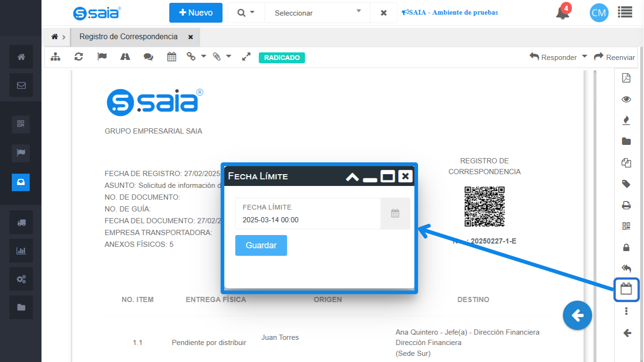This screenshot has width=644, height=362.
Task: Click the Guardar button
Action: 261,245
